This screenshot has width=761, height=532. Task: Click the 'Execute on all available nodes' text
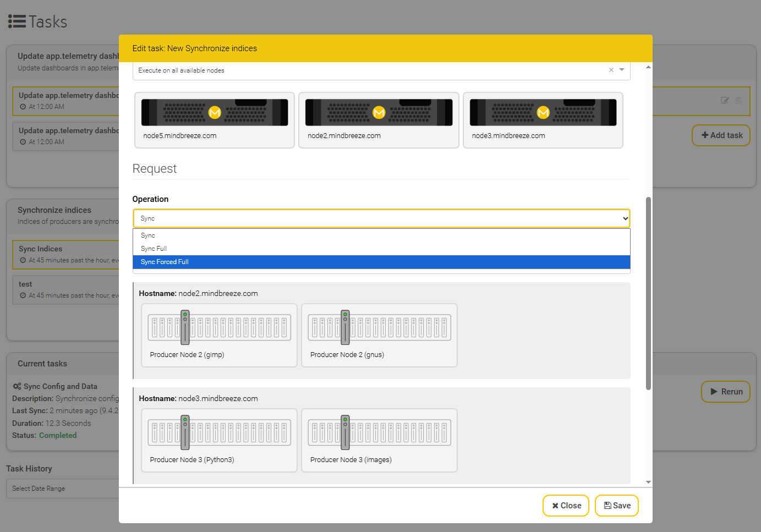pyautogui.click(x=181, y=70)
